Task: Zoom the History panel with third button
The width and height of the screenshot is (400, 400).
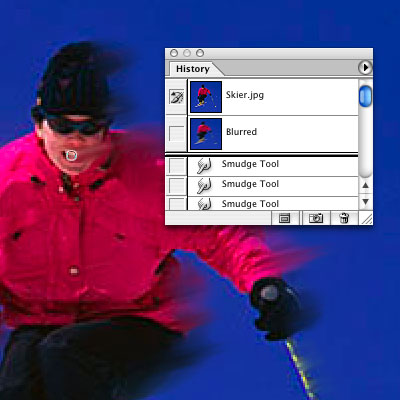Action: (200, 53)
